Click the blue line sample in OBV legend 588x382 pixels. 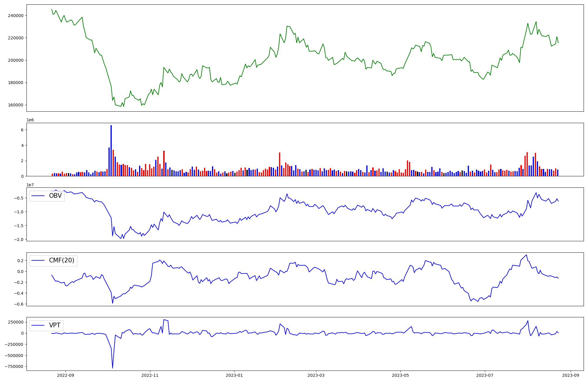pyautogui.click(x=38, y=196)
